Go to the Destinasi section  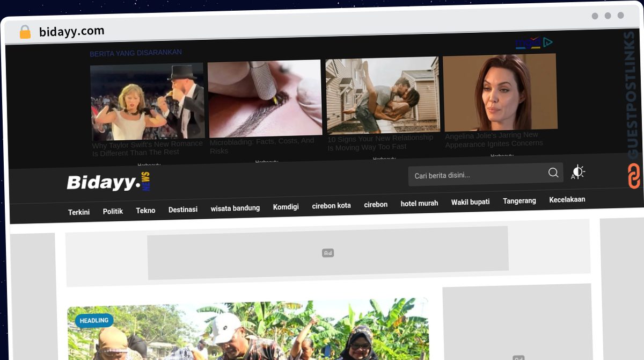click(x=183, y=209)
